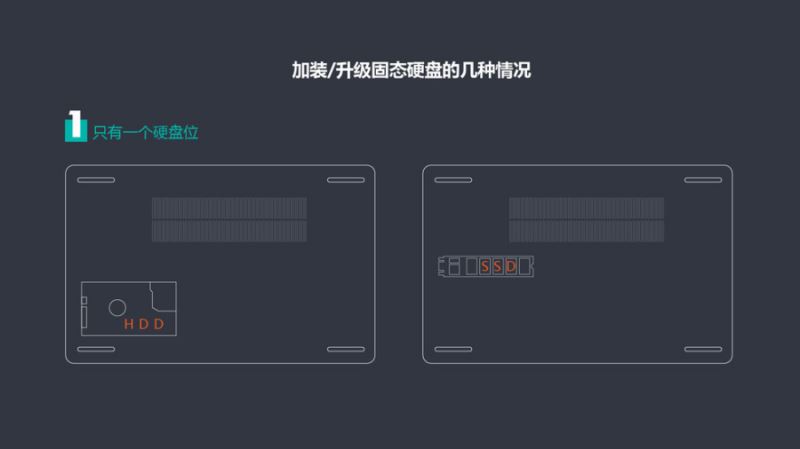Screen dimensions: 800x449
Task: Click the orange letter D on the SSD
Action: [511, 266]
